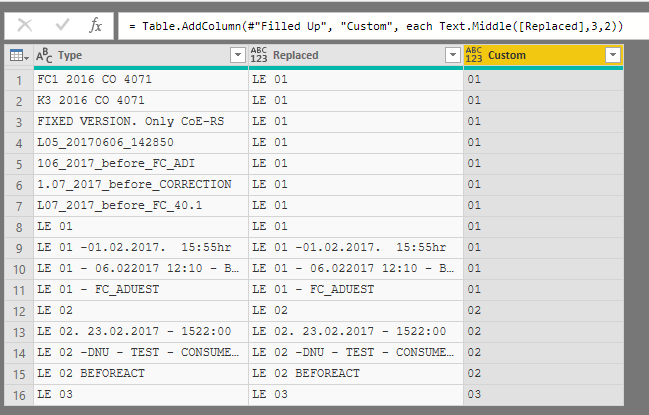This screenshot has height=415, width=649.
Task: Cancel formula edit with the X icon
Action: click(25, 26)
